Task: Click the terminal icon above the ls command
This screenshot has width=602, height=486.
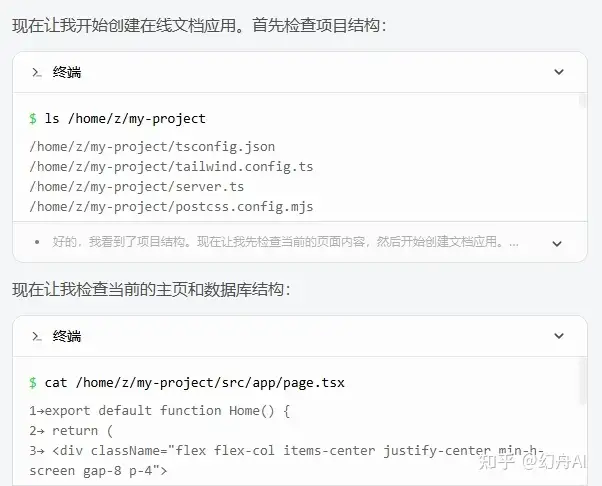Action: point(36,72)
